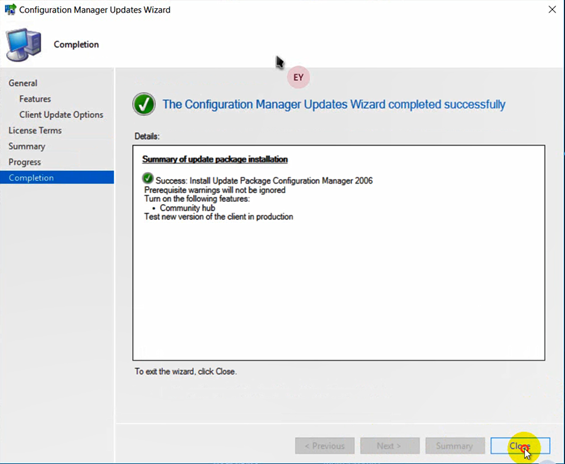This screenshot has width=565, height=464.
Task: Close the wizard window with X
Action: (x=552, y=10)
